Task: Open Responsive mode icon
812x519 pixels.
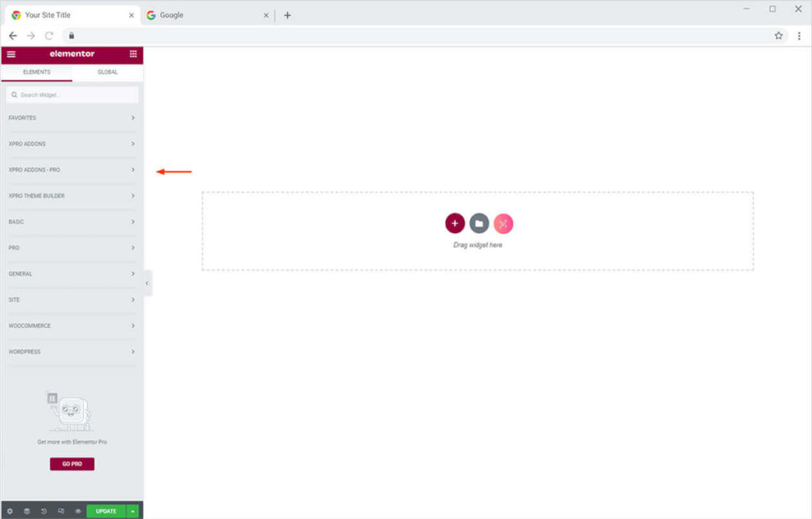Action: [61, 511]
